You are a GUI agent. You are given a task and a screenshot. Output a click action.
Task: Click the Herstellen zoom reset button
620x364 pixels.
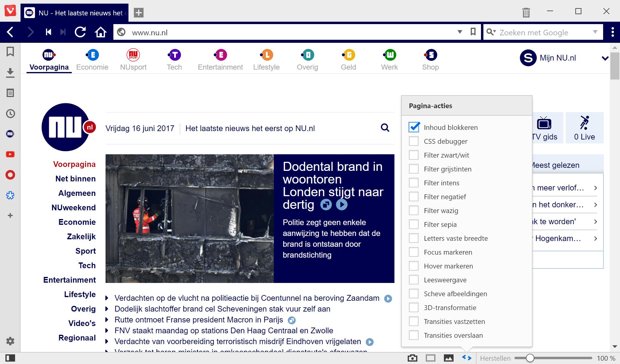pyautogui.click(x=495, y=358)
